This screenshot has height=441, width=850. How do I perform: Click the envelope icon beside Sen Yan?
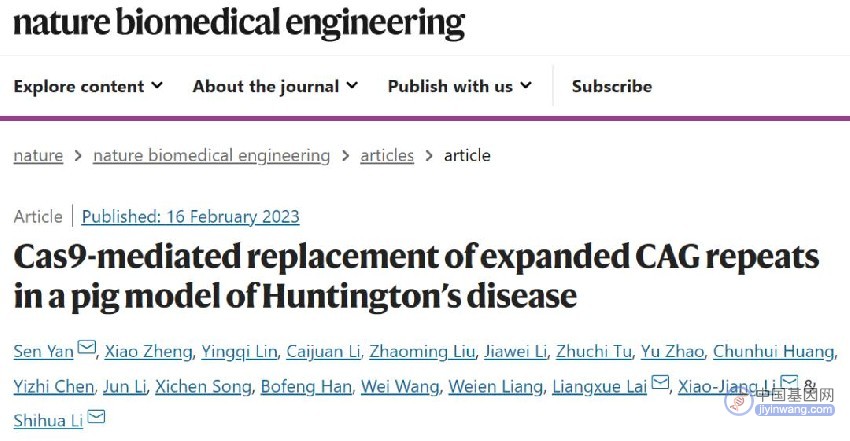[87, 347]
